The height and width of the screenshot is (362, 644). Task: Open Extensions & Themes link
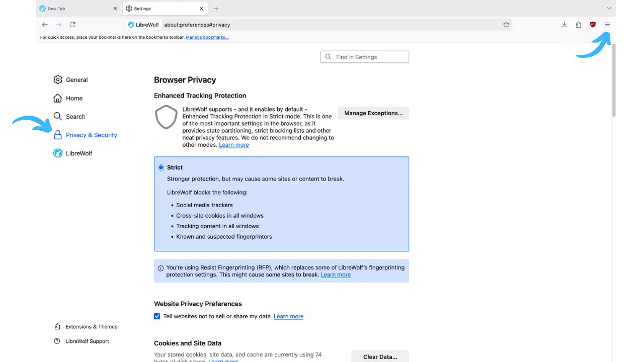(x=91, y=327)
